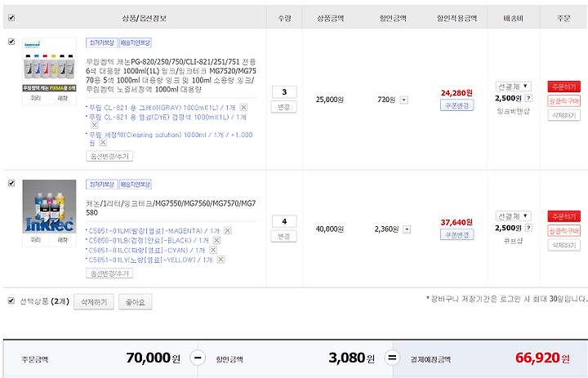
Task: Click 변경 under quantity 3
Action: click(284, 107)
